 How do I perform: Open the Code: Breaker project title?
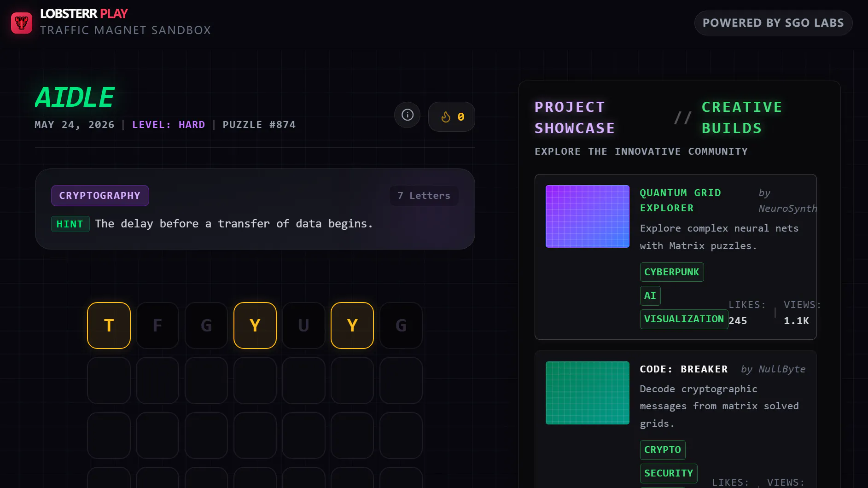[x=684, y=369]
